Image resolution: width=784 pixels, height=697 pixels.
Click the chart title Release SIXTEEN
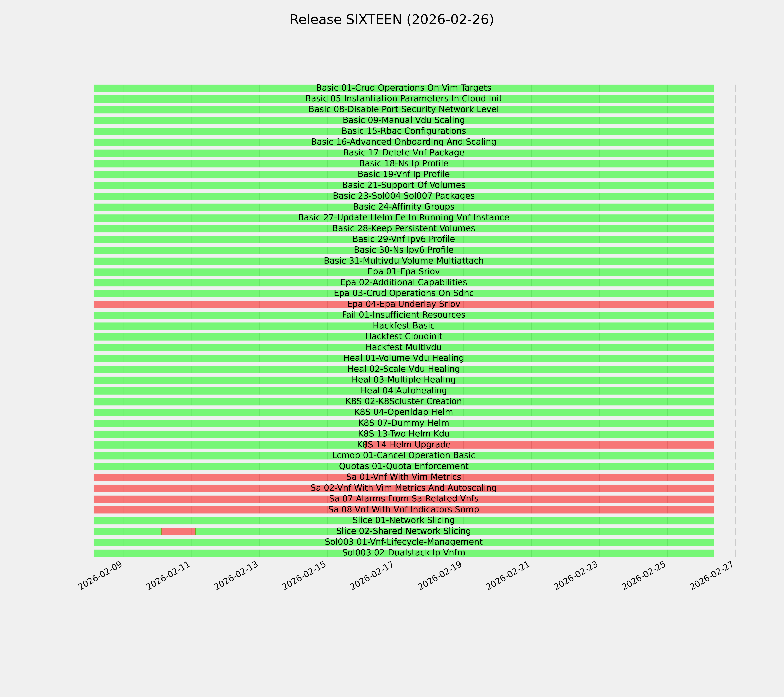pyautogui.click(x=392, y=20)
